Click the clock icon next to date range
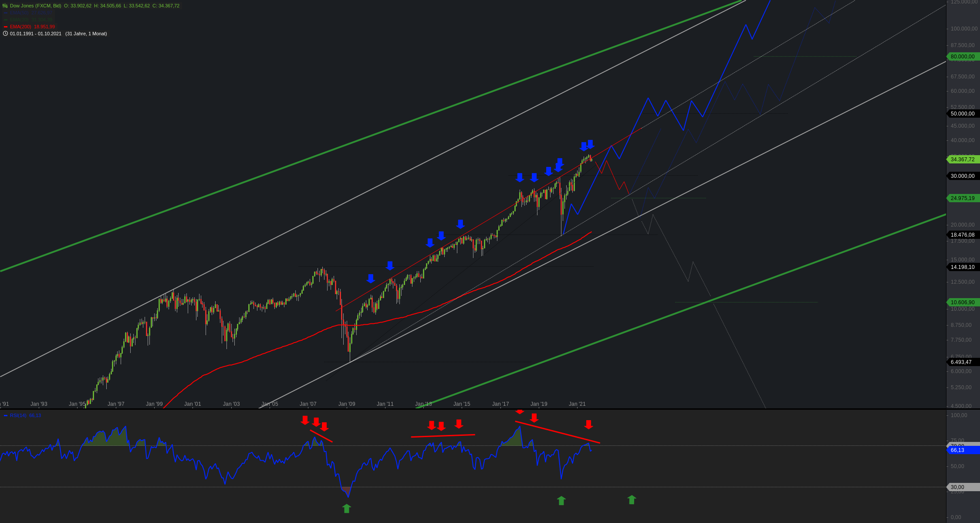 tap(5, 34)
